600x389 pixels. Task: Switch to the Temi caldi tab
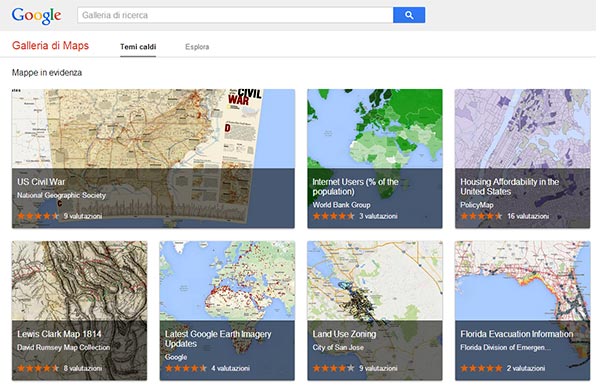pyautogui.click(x=138, y=47)
